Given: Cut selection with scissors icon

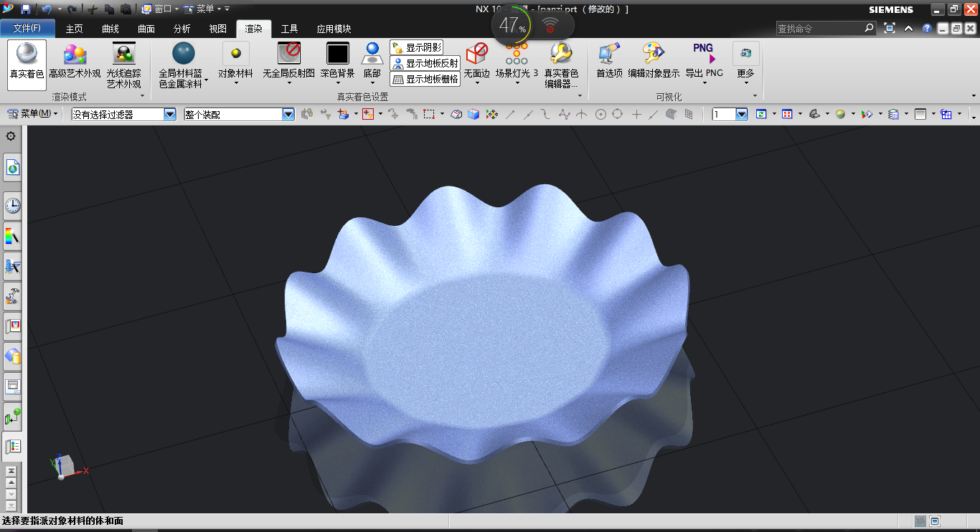Looking at the screenshot, I should 93,9.
